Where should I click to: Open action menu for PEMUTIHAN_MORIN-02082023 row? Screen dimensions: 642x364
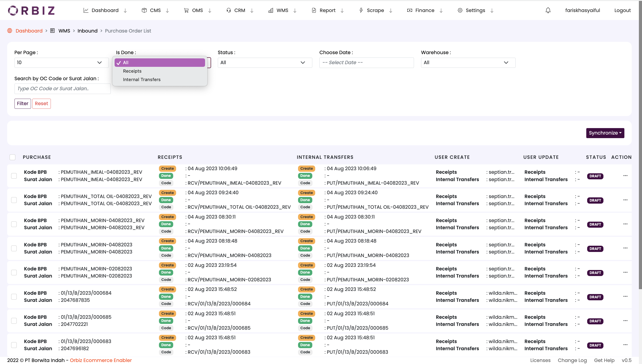[x=625, y=272]
